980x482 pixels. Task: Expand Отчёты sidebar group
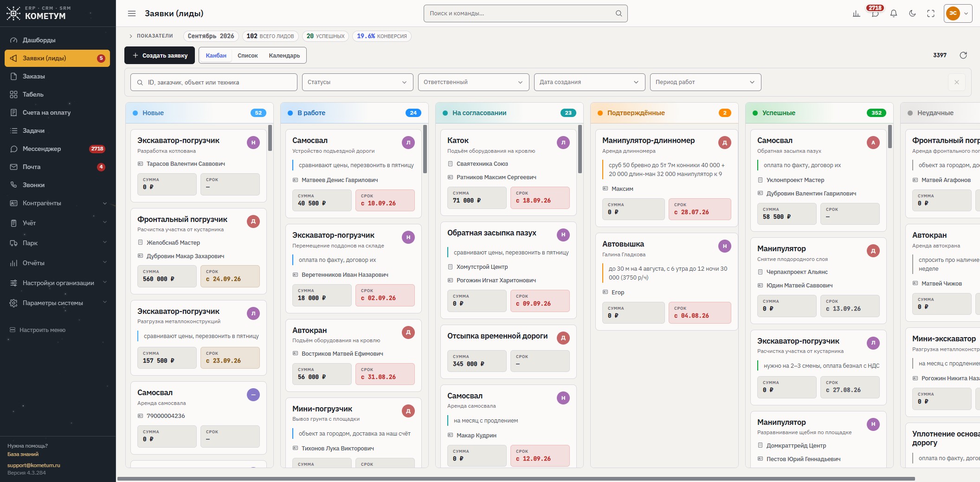(58, 263)
